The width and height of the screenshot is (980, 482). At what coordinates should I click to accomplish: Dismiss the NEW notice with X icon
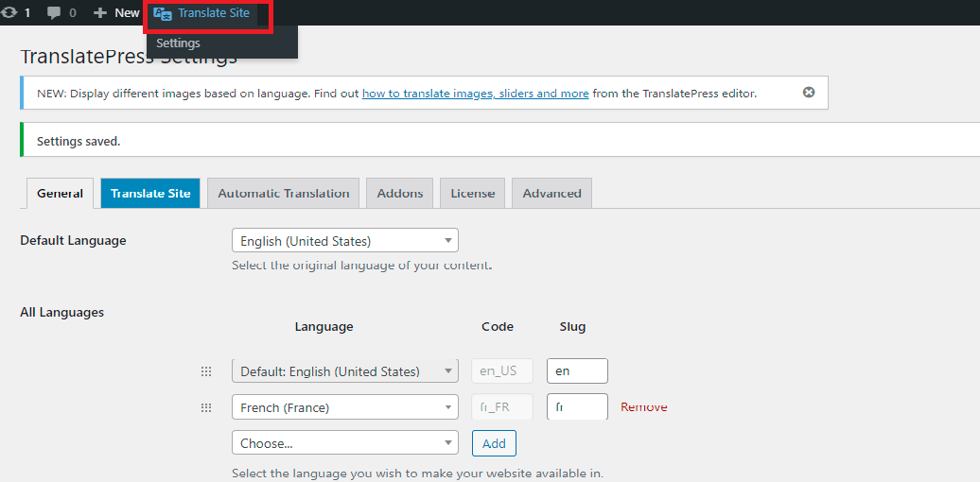pos(809,93)
